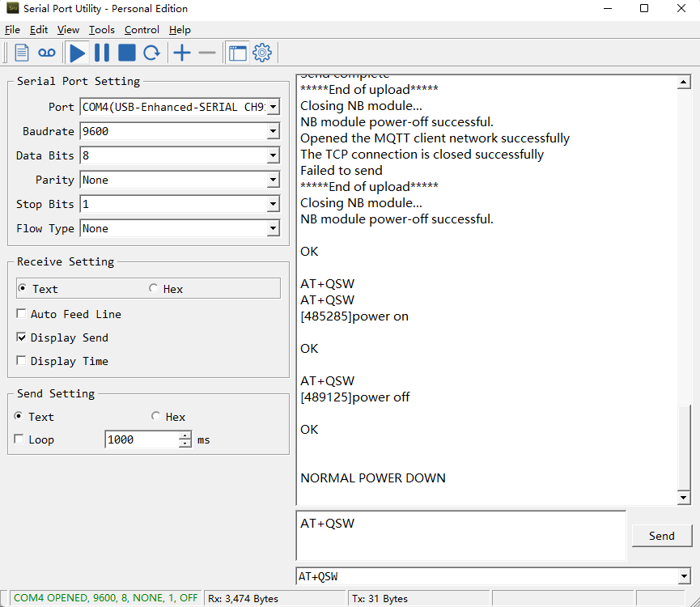Select Text radio in Send Setting

(x=19, y=416)
